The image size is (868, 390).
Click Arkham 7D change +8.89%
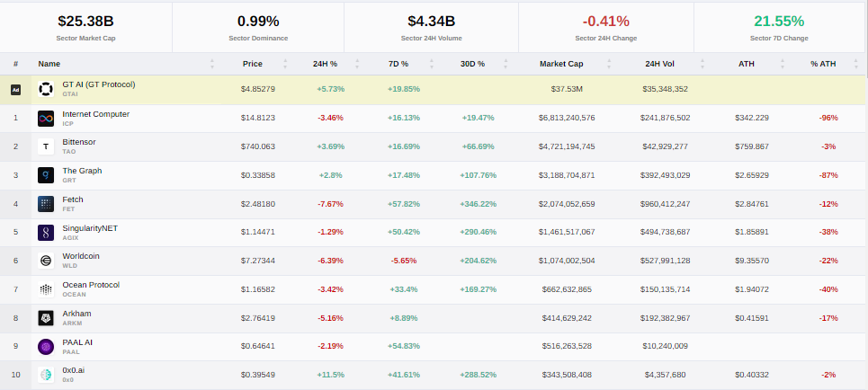click(404, 318)
